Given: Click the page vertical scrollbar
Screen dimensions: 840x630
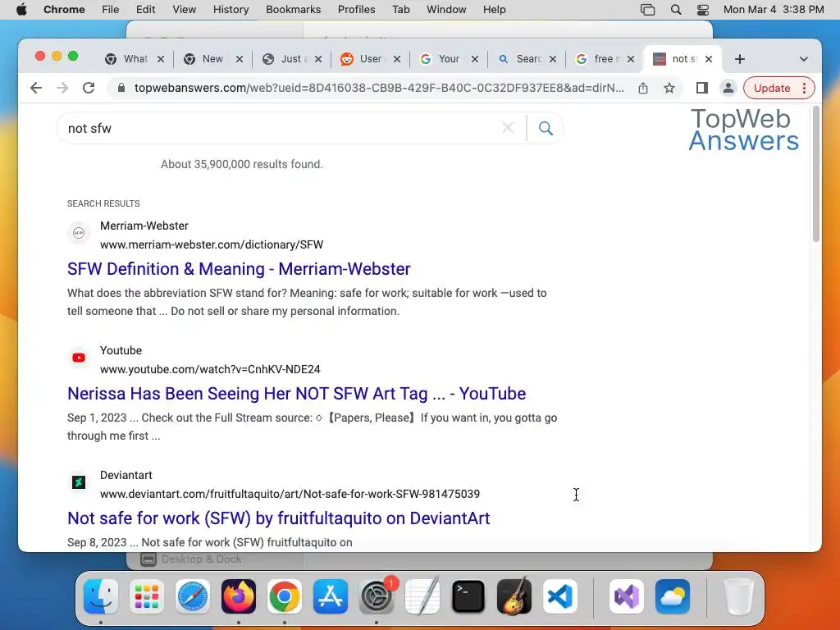Looking at the screenshot, I should [815, 174].
